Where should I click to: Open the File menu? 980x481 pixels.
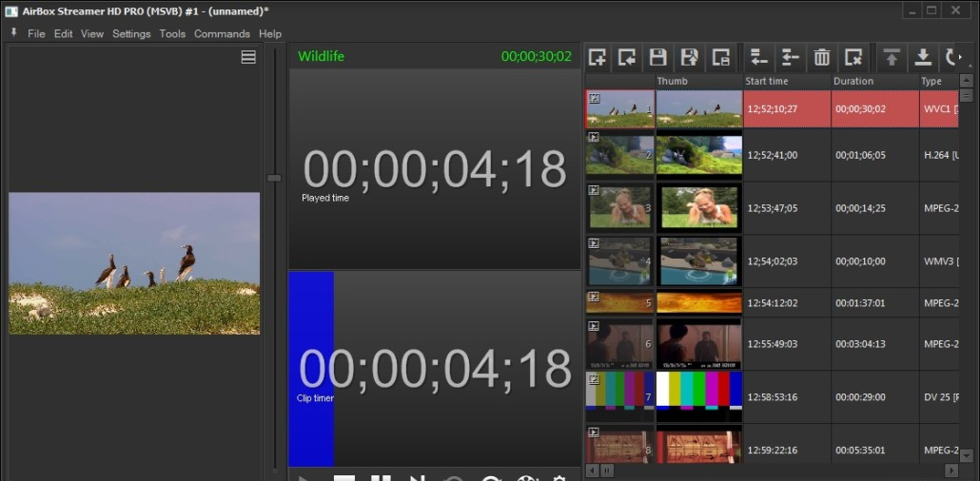pos(36,33)
